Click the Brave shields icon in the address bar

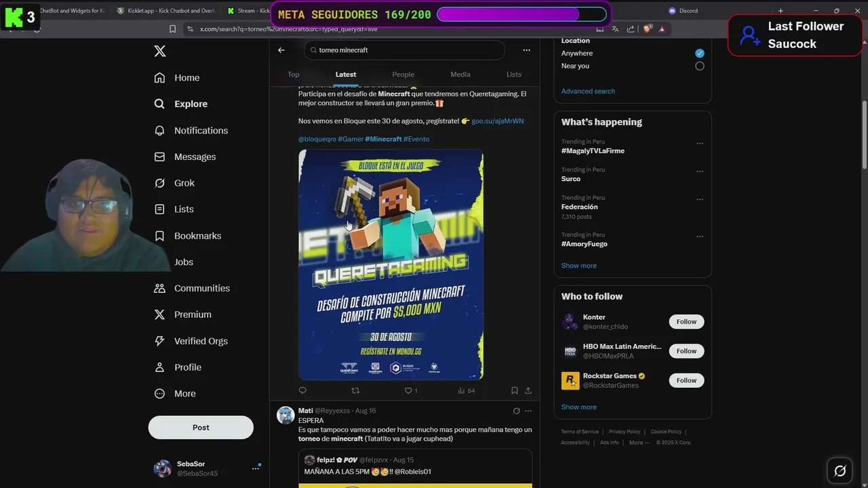(648, 29)
